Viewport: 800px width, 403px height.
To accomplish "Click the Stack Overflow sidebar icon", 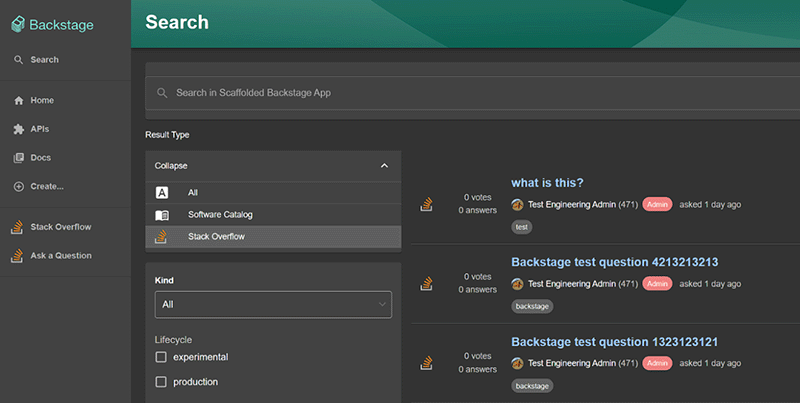I will 17,227.
